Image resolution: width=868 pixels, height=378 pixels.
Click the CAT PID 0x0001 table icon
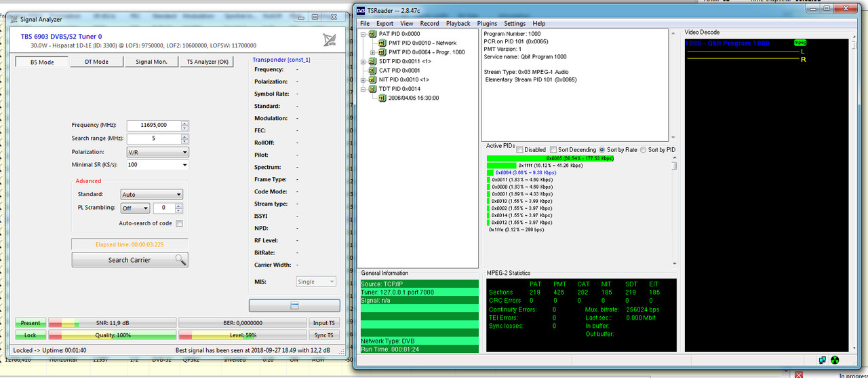(x=373, y=71)
